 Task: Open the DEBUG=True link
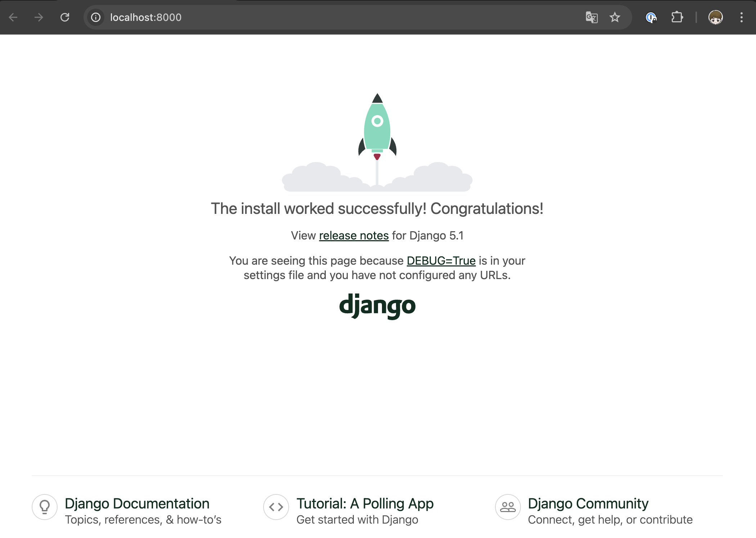click(x=441, y=261)
